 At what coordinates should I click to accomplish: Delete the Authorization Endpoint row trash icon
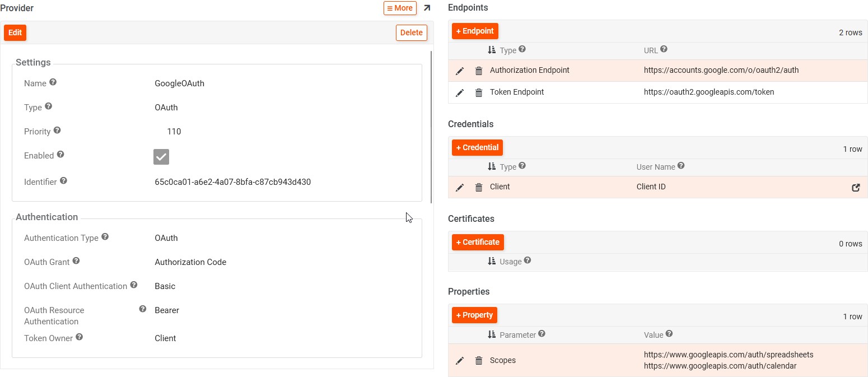(479, 71)
